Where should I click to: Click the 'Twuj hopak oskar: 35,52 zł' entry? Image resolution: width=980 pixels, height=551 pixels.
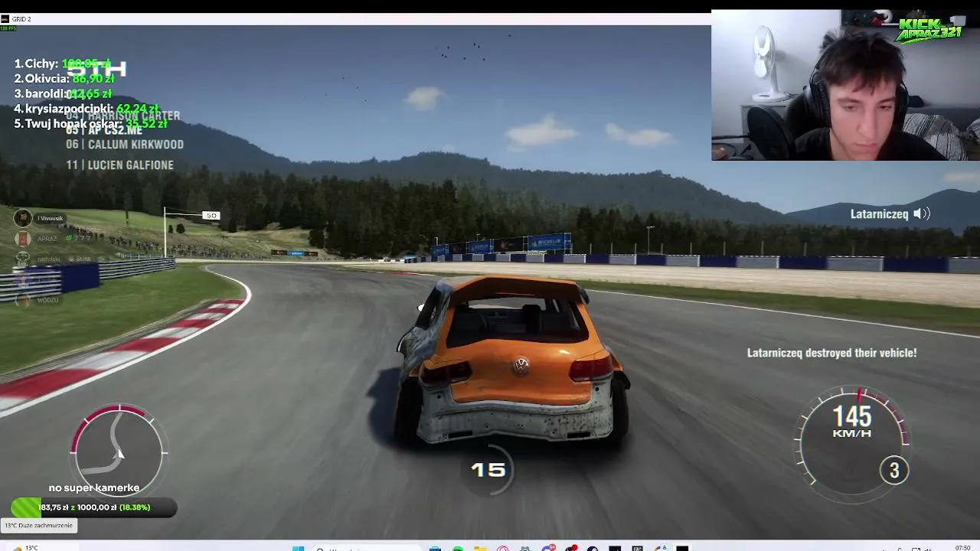(x=90, y=123)
